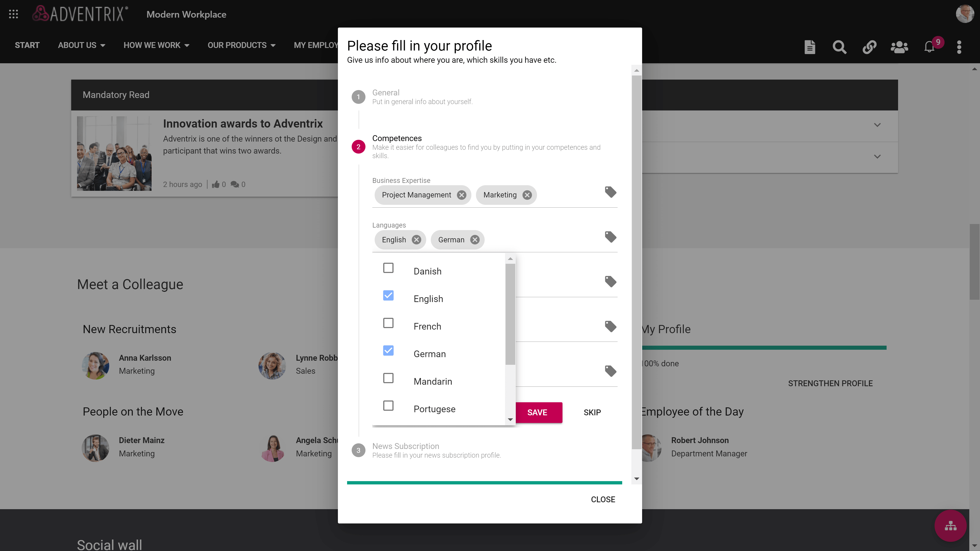
Task: Click the language list scrollbar thumb
Action: tap(510, 314)
